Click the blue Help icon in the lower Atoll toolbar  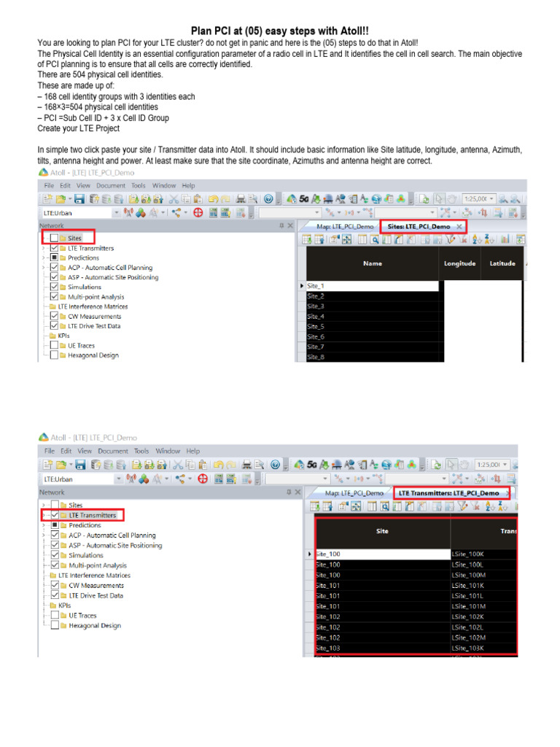coord(275,464)
